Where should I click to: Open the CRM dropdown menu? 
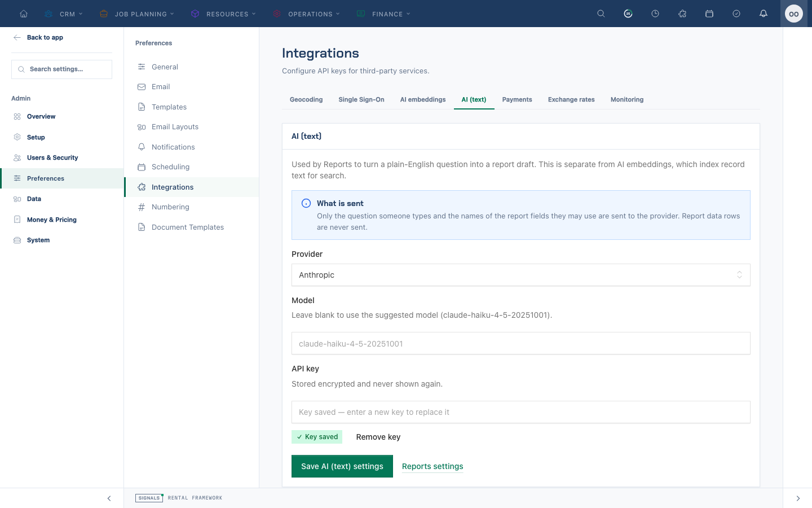click(64, 14)
